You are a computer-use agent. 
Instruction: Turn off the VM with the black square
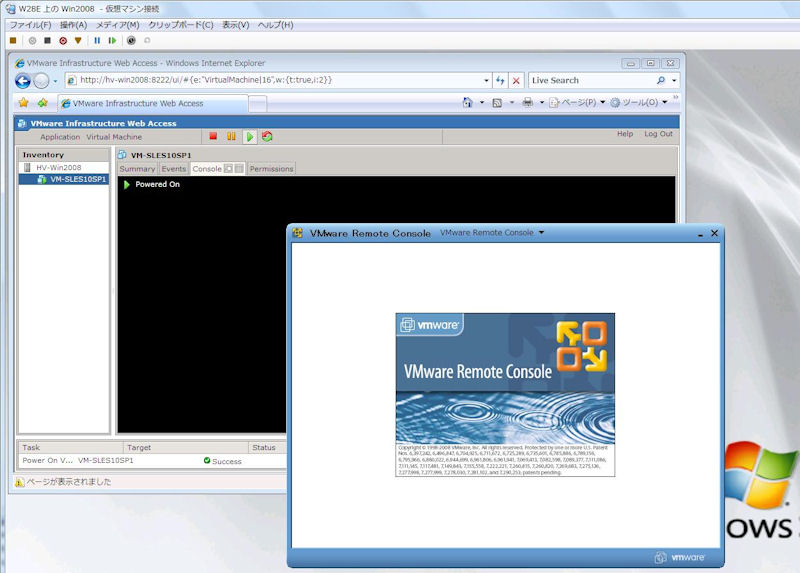(x=47, y=40)
